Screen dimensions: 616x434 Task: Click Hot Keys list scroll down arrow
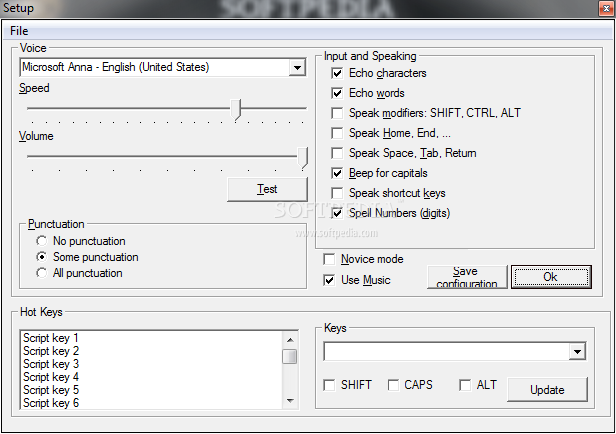pos(290,401)
